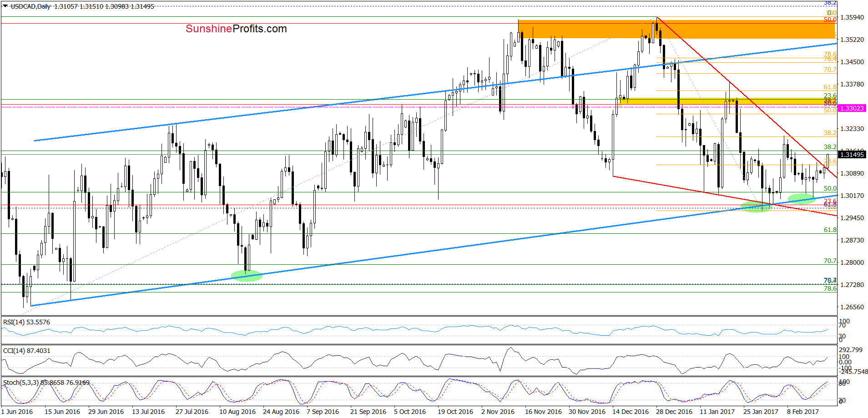868x418 pixels.
Task: Click the 1.28000 price axis label
Action: pyautogui.click(x=852, y=262)
